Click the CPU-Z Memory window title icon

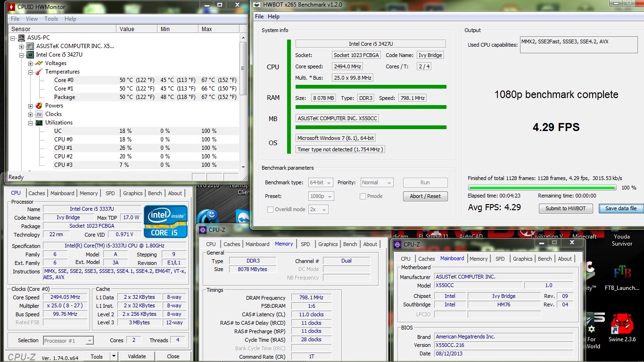pyautogui.click(x=203, y=230)
